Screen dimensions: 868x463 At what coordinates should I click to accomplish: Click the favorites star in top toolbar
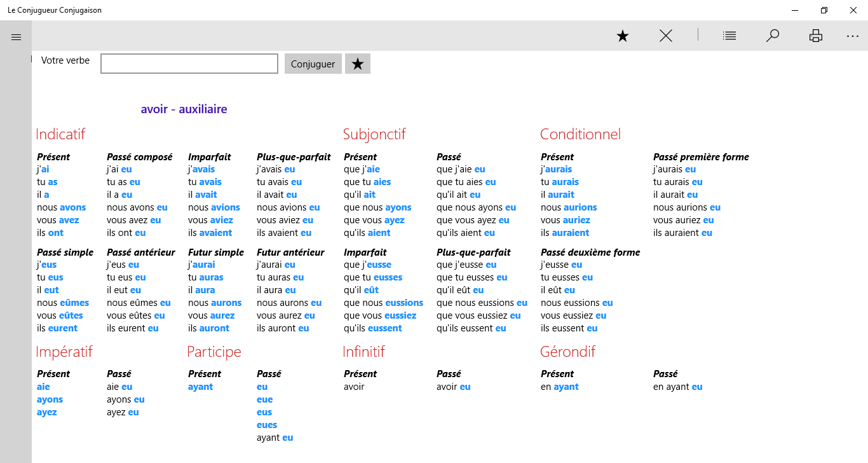click(623, 36)
